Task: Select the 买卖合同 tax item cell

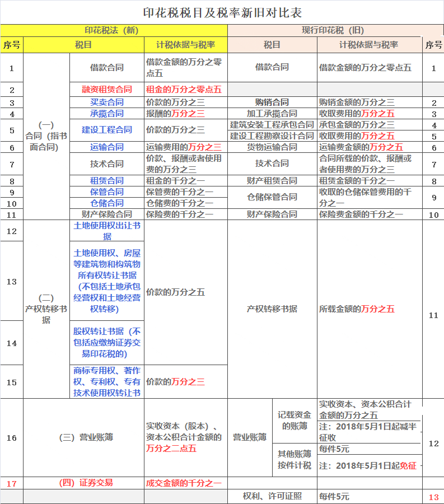Action: [107, 102]
